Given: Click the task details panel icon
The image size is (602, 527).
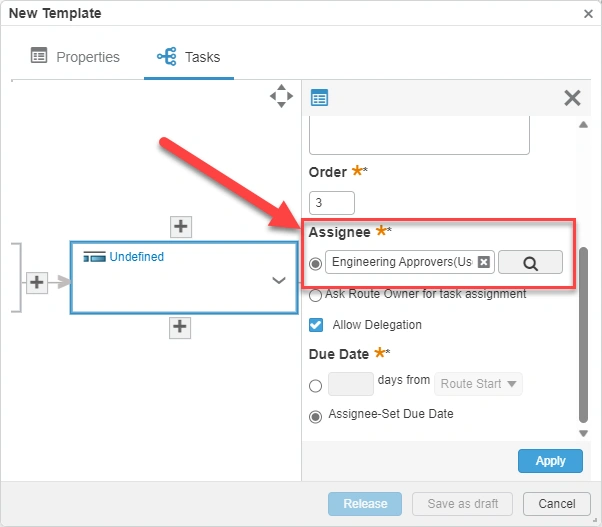Looking at the screenshot, I should pos(320,98).
